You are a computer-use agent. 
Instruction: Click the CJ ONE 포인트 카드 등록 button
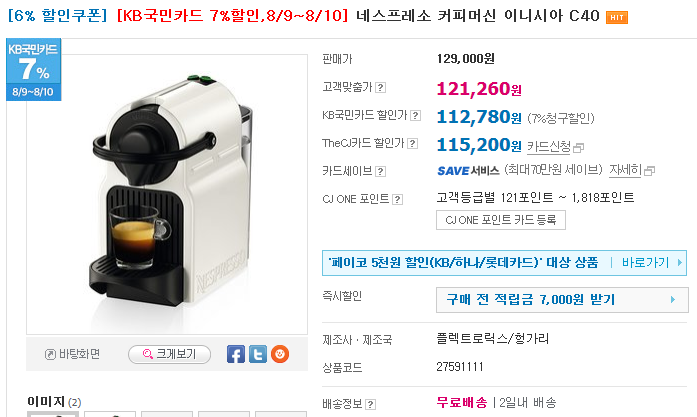point(501,220)
